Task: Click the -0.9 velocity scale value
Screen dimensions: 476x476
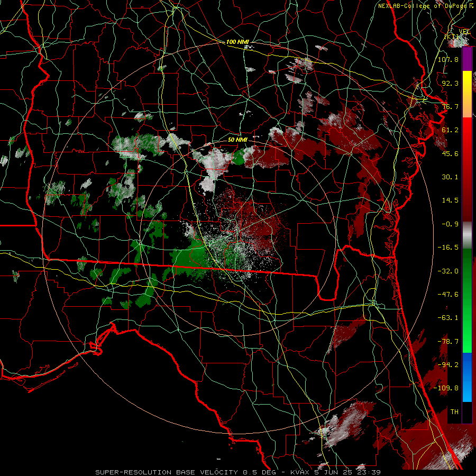Action: tap(450, 224)
